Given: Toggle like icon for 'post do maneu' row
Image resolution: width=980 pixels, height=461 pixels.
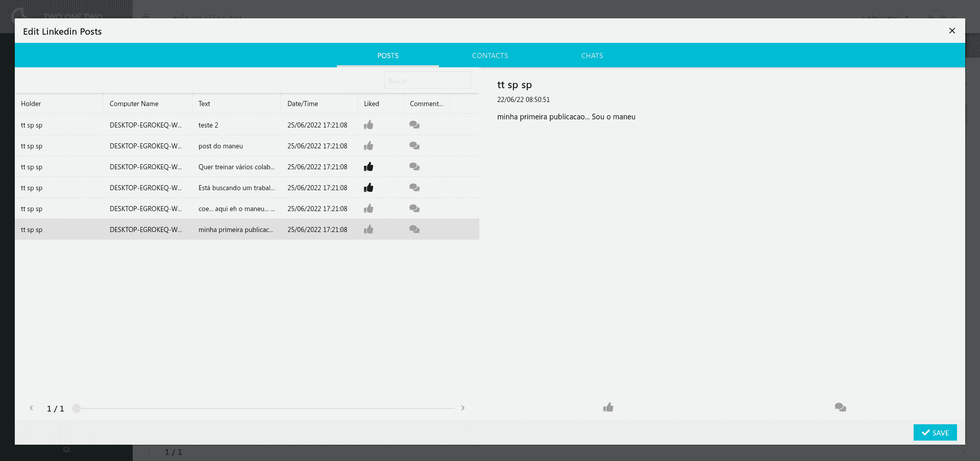Looking at the screenshot, I should point(369,146).
